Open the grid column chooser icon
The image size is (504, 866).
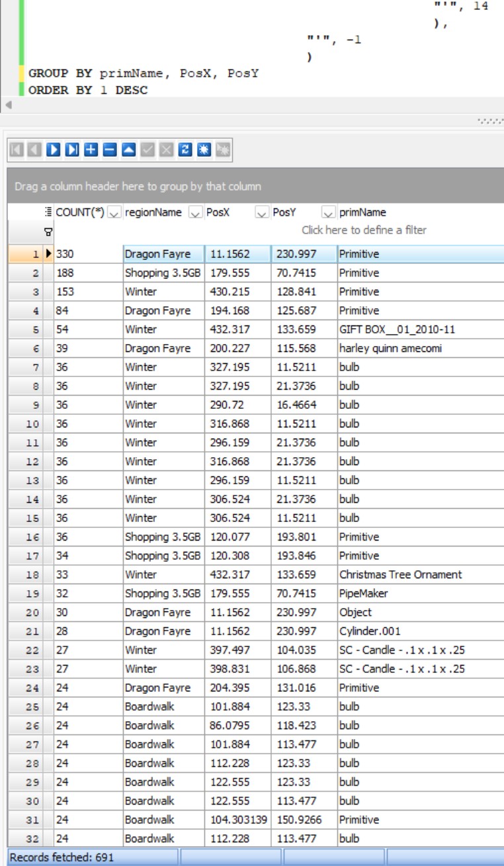coord(48,212)
